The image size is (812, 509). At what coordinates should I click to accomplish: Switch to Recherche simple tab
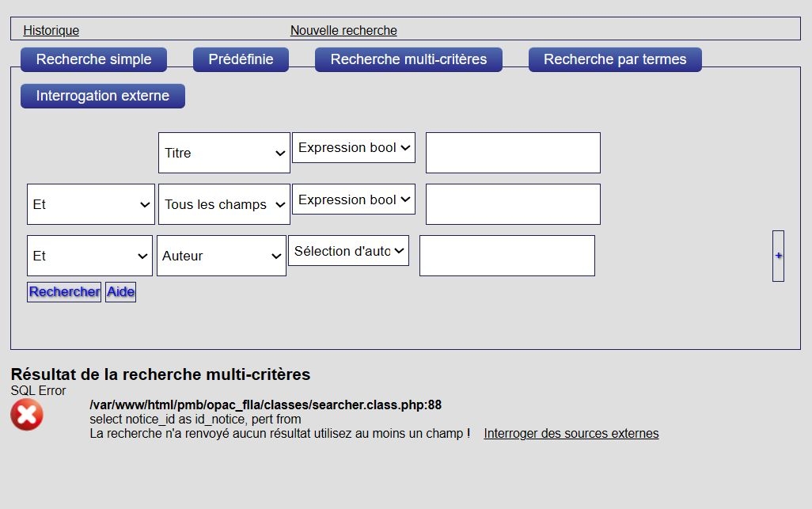[x=93, y=59]
